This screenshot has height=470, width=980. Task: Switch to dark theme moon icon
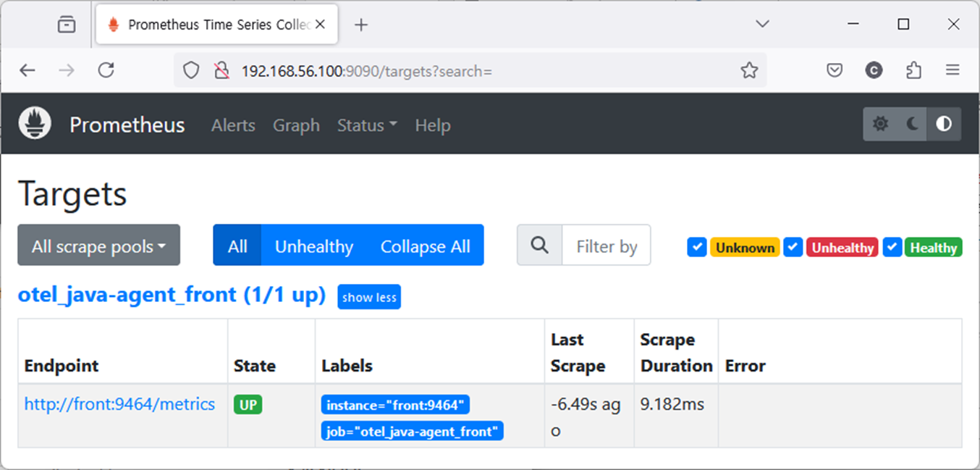click(913, 124)
